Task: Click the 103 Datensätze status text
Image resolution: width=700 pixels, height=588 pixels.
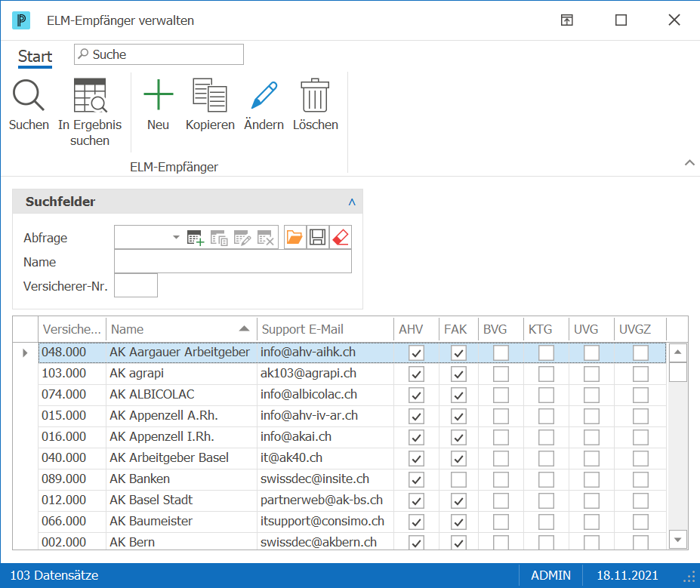Action: coord(54,575)
